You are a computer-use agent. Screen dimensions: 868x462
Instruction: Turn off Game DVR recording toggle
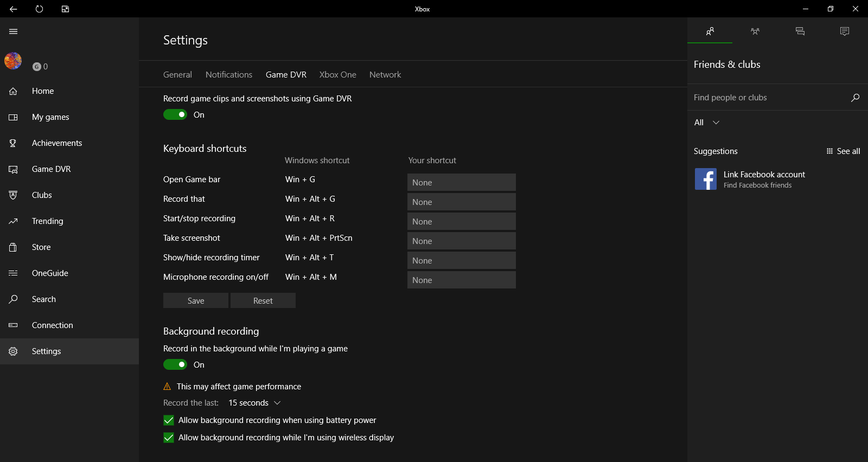point(175,114)
